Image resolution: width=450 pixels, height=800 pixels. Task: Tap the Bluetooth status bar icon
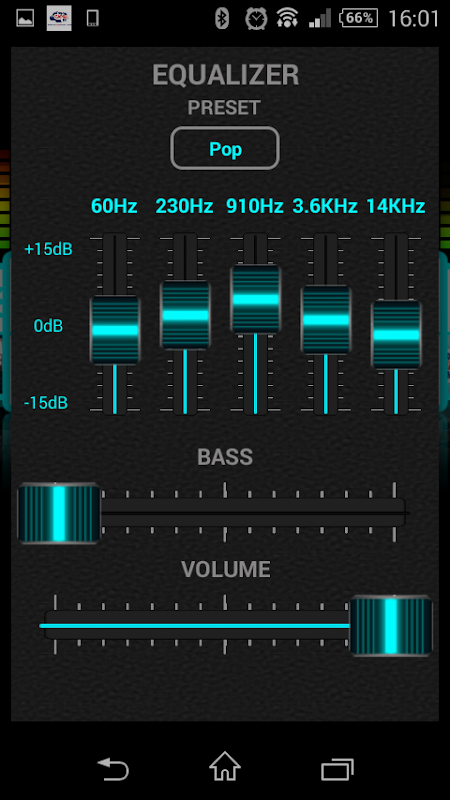[x=222, y=19]
